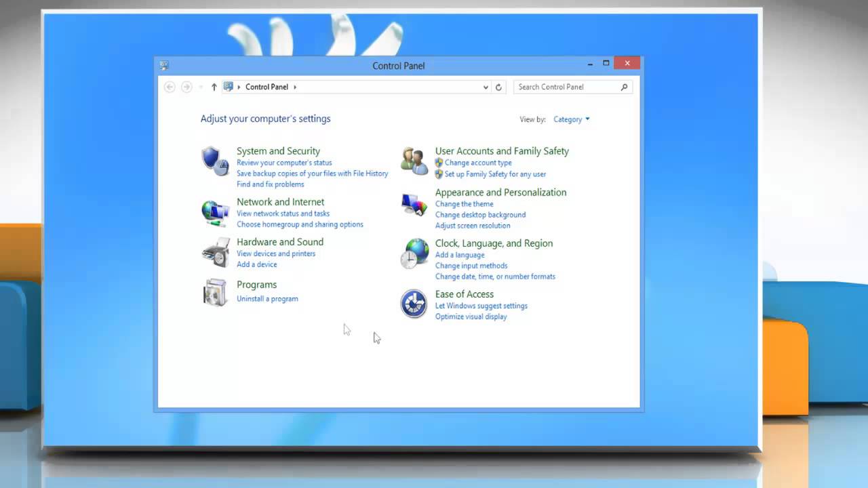The image size is (868, 488).
Task: Click Adjust screen resolution
Action: coord(473,226)
